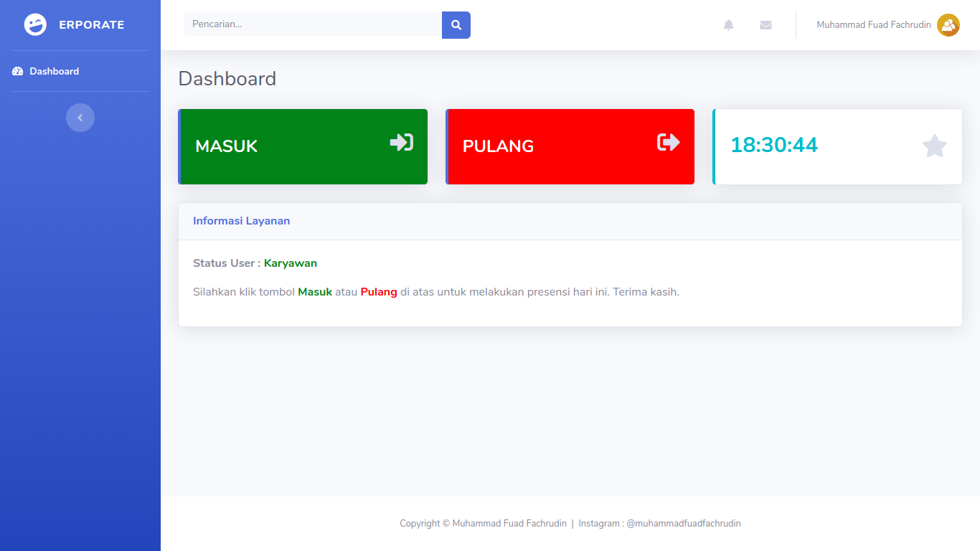Open the ERPORATE brand name link
980x551 pixels.
point(91,24)
